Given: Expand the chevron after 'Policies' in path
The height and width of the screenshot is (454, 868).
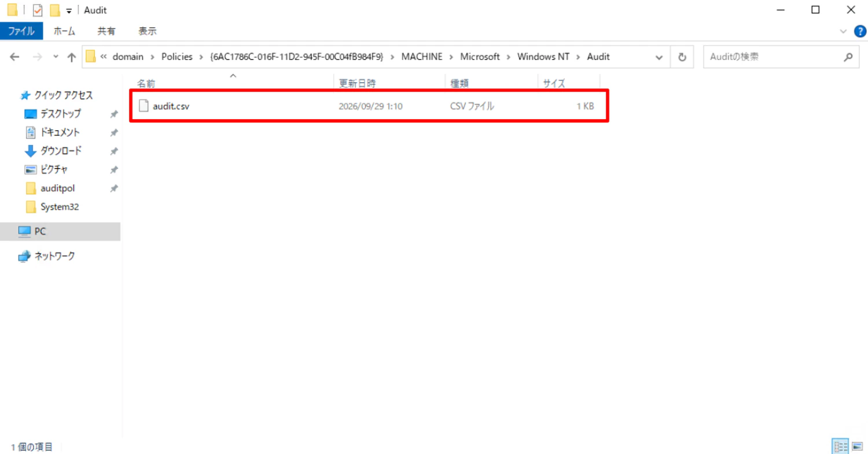Looking at the screenshot, I should [202, 57].
